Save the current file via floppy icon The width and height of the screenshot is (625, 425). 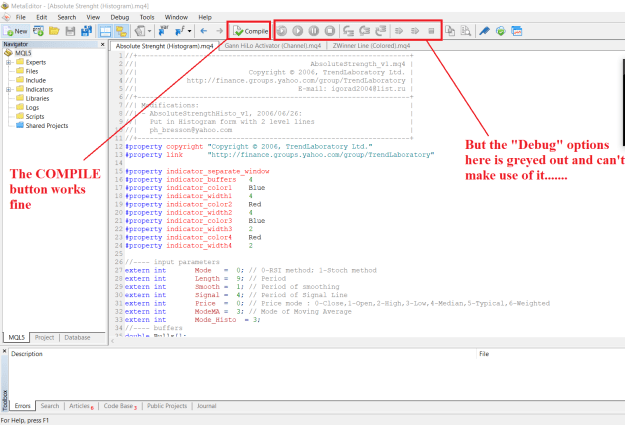[x=70, y=31]
